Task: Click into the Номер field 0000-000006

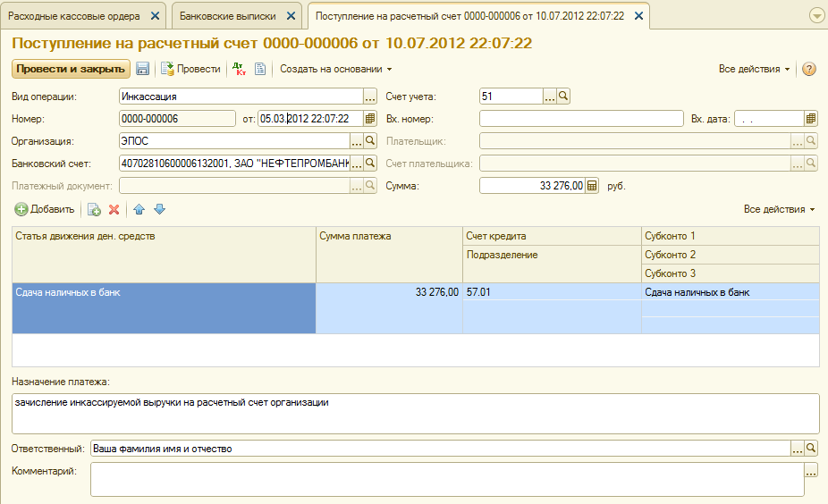Action: coord(177,119)
